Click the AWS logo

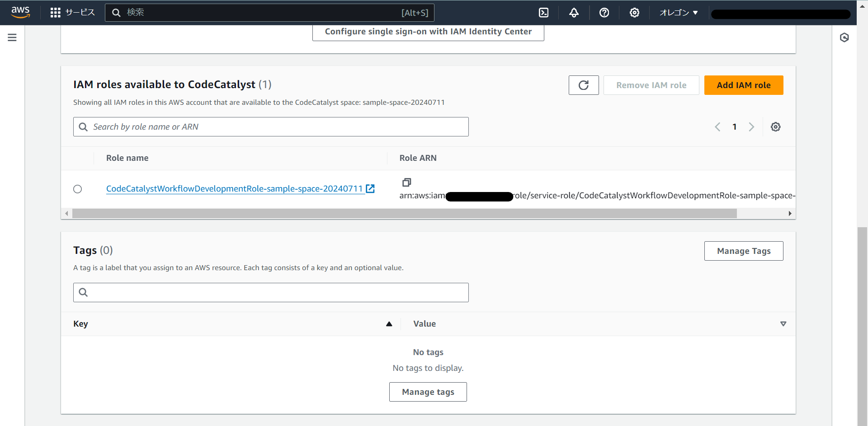click(x=20, y=12)
